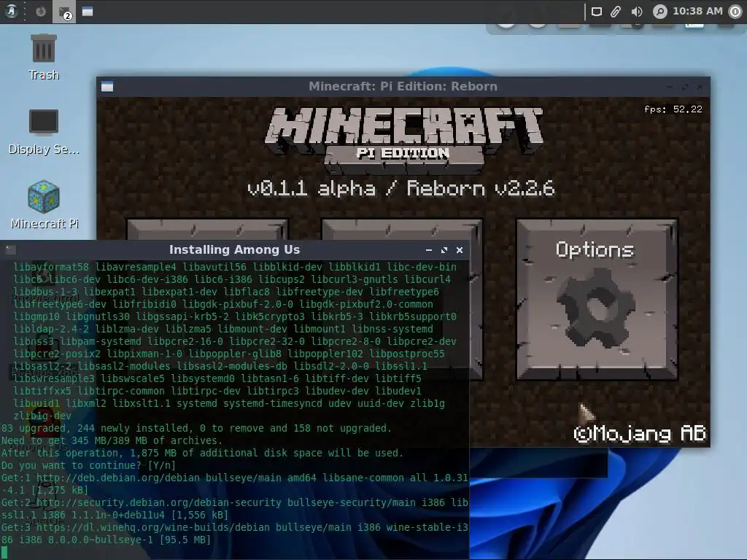The width and height of the screenshot is (747, 560).
Task: Close the Installing Among Us terminal
Action: point(460,250)
